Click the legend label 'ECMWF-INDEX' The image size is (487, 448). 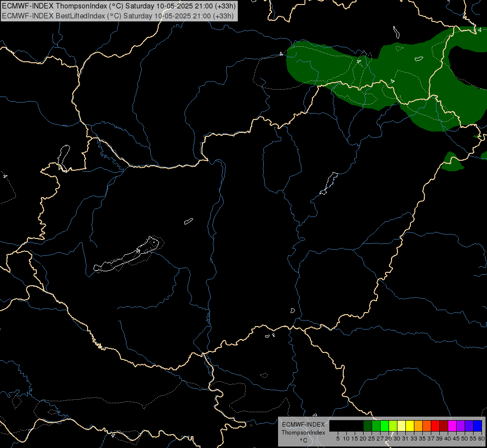point(303,425)
